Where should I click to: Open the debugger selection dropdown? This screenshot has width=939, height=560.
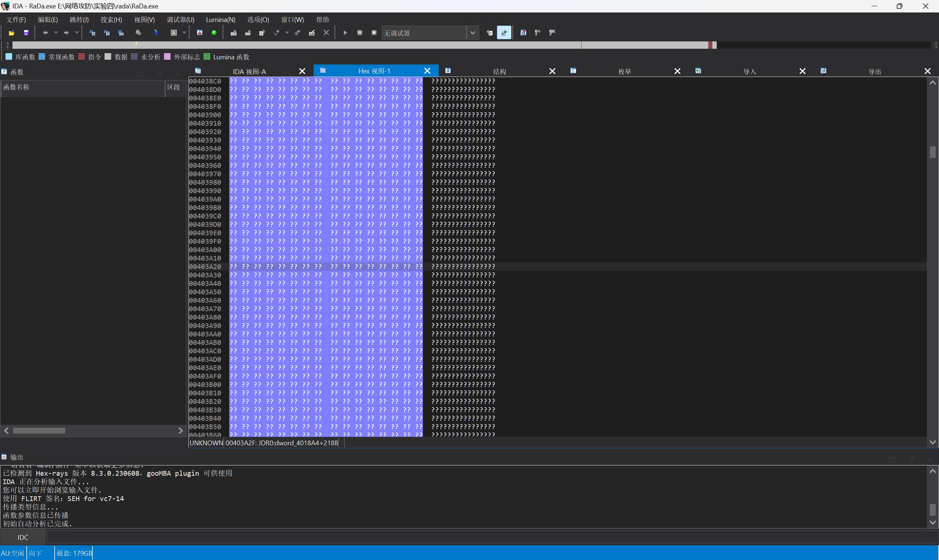(x=472, y=33)
